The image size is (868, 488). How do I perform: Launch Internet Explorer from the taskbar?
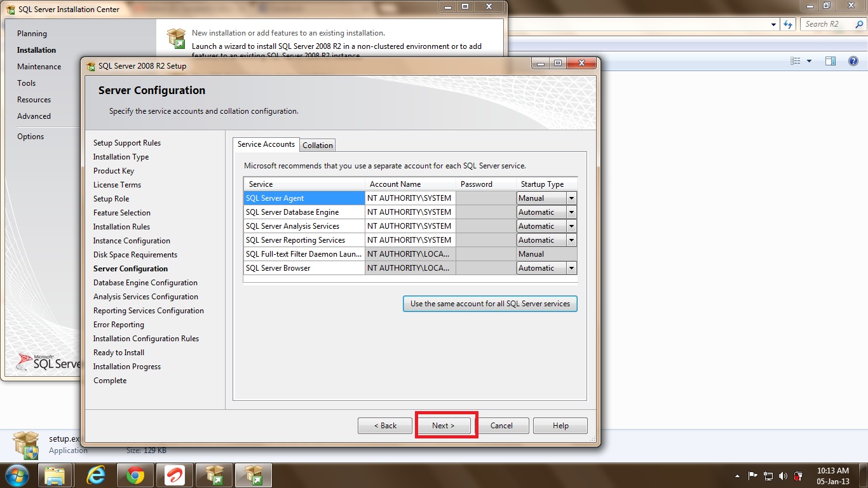(x=95, y=475)
